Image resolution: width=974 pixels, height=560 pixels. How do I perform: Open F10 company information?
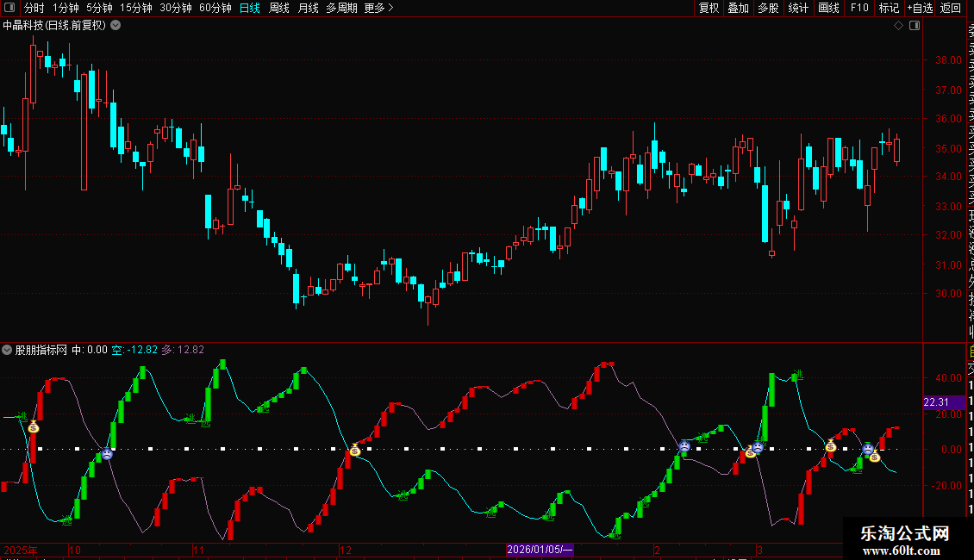coord(859,8)
